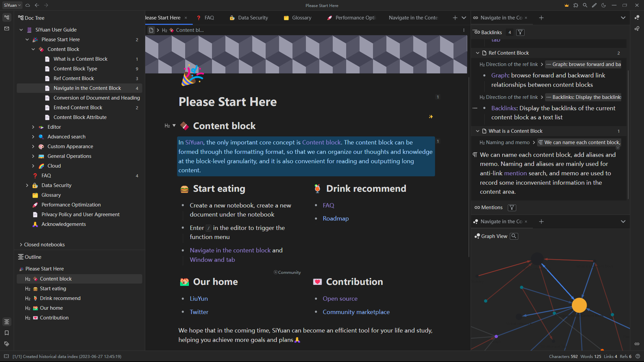Open the Tags icon in left dock
The height and width of the screenshot is (362, 644).
click(x=7, y=344)
